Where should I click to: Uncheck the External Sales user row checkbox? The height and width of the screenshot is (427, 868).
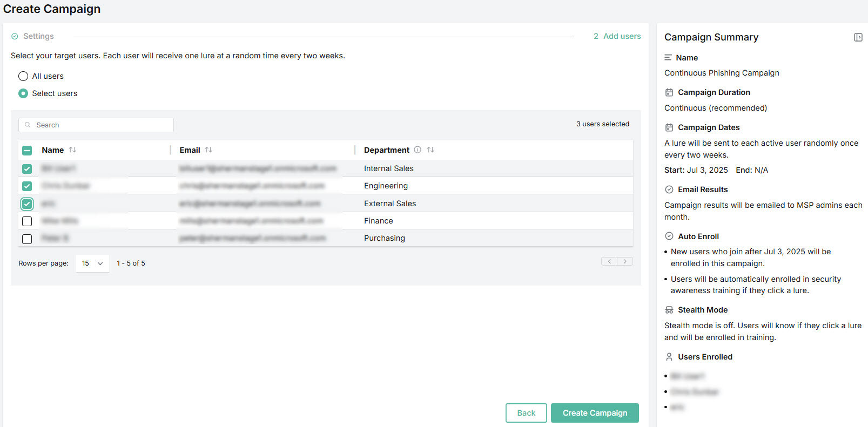pyautogui.click(x=27, y=204)
